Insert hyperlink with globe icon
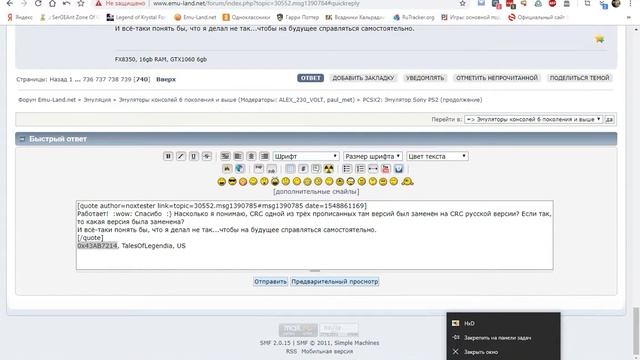The width and height of the screenshot is (640, 360). click(x=240, y=169)
